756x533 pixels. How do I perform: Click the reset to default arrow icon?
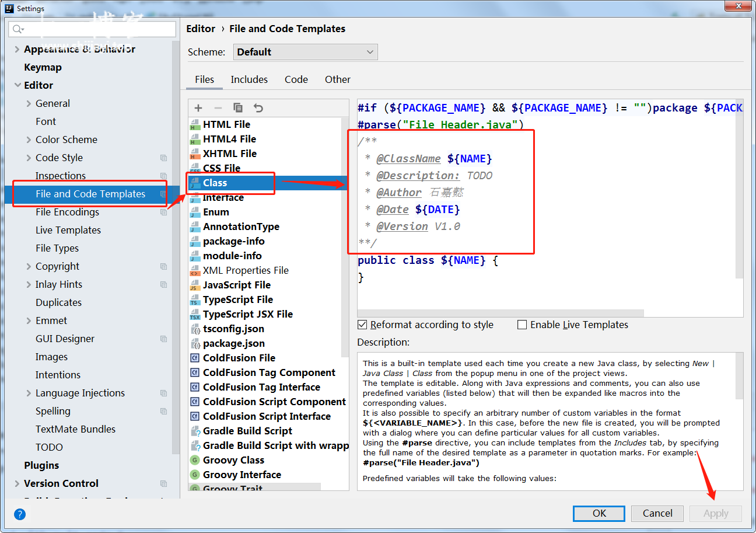[258, 108]
